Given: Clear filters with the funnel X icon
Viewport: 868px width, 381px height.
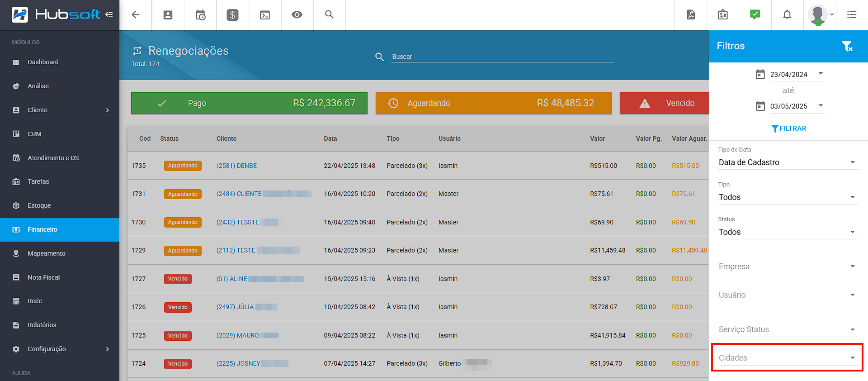Looking at the screenshot, I should click(847, 46).
